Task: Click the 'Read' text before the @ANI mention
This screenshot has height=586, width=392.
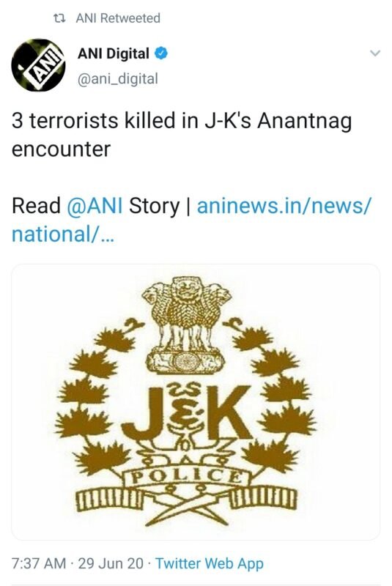Action: 36,206
